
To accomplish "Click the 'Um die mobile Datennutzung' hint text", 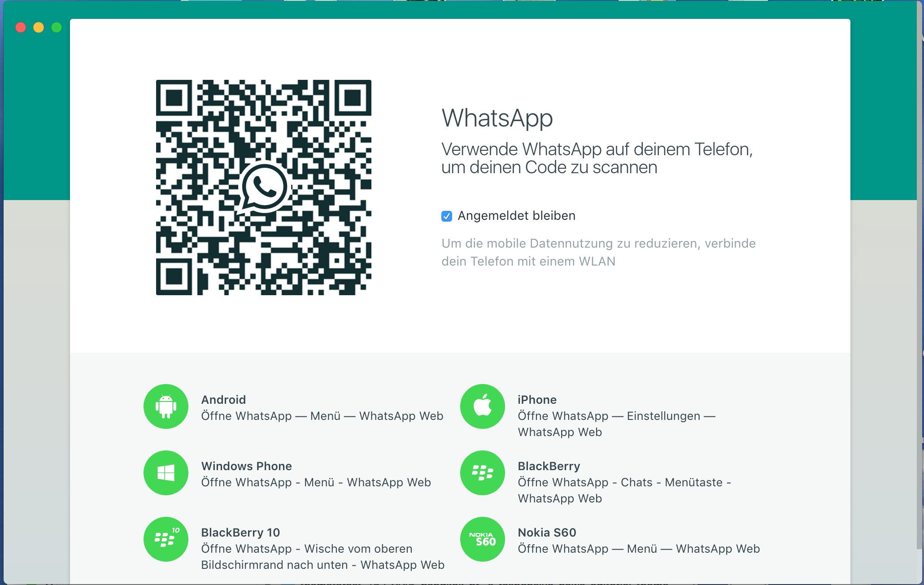I will click(x=598, y=252).
